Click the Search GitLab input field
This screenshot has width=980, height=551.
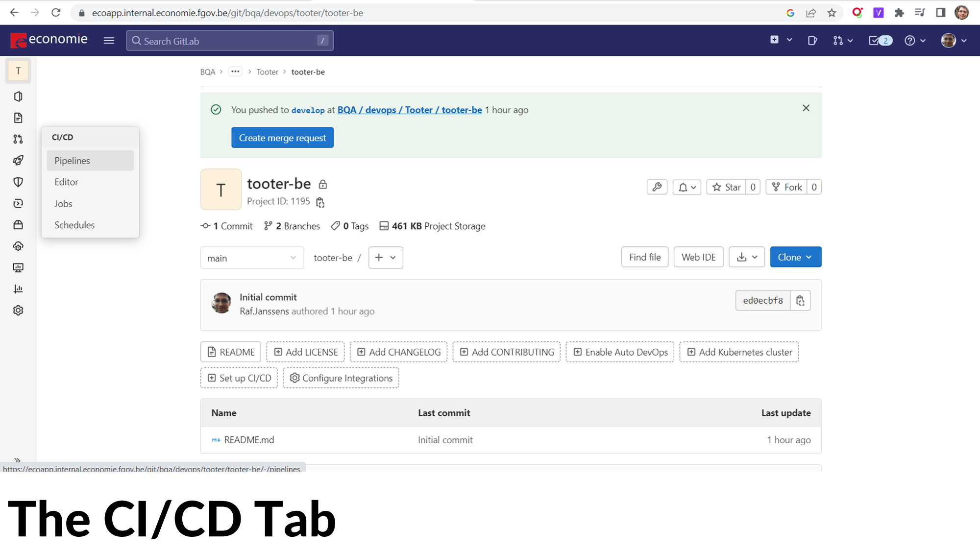(x=229, y=41)
